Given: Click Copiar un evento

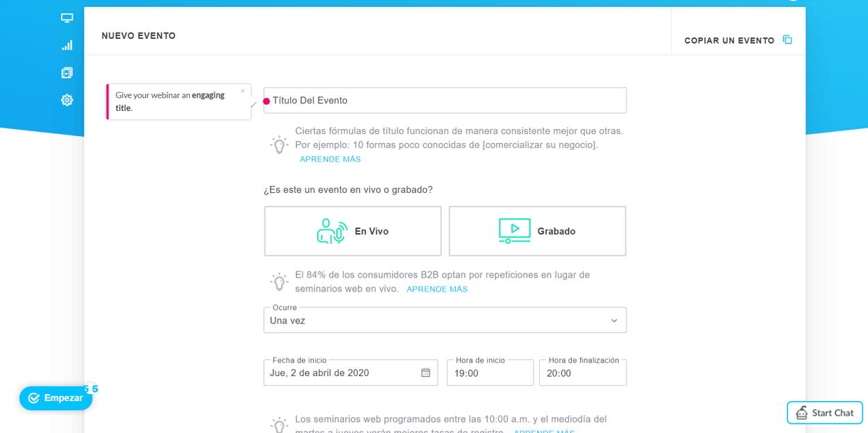Looking at the screenshot, I should (729, 40).
